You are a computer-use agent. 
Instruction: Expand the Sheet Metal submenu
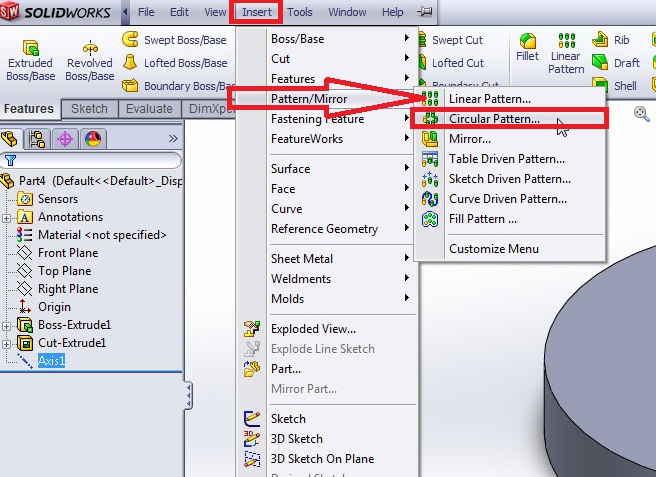point(327,259)
